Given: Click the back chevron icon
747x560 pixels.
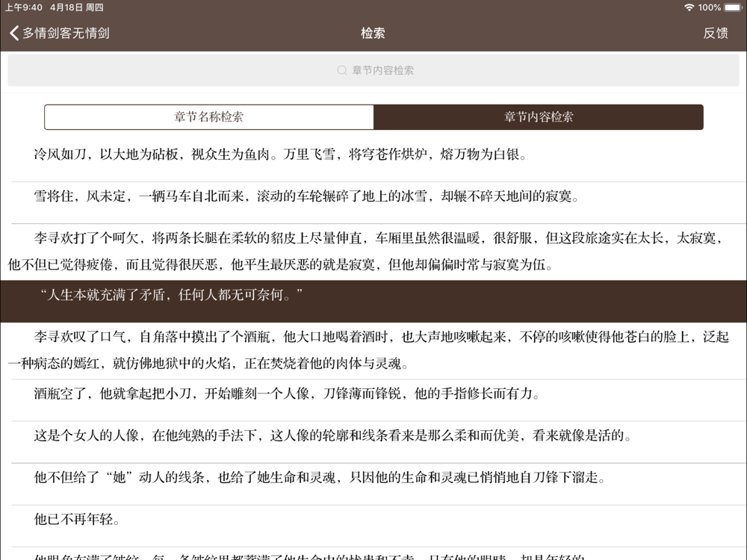Looking at the screenshot, I should 13,33.
